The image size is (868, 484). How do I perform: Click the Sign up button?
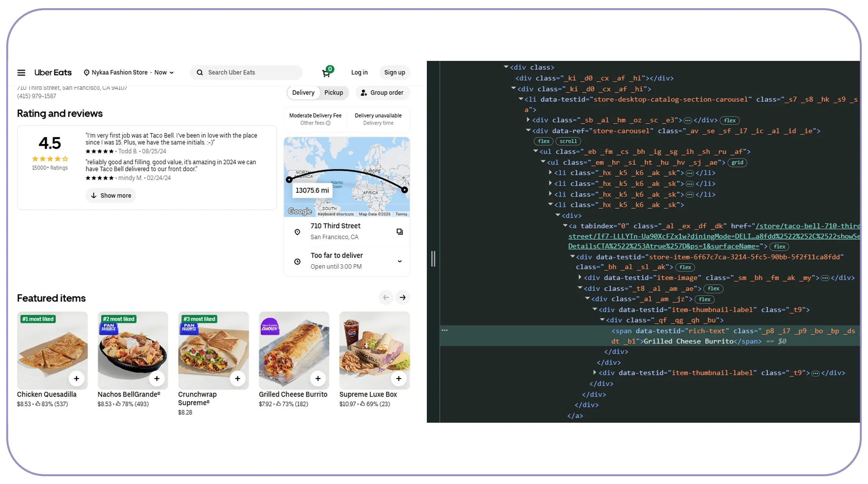click(x=394, y=73)
